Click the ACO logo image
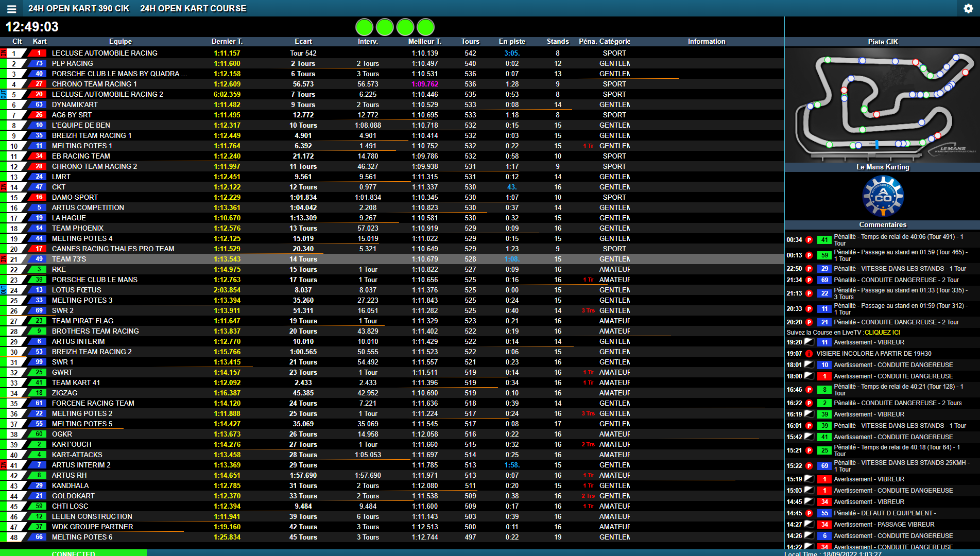Viewport: 980px width, 556px height. point(883,196)
